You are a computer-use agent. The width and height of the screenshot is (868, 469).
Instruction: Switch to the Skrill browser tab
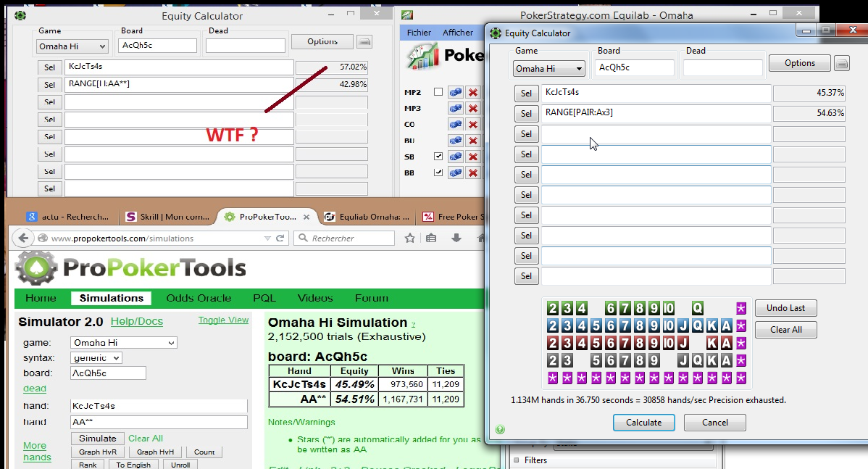(x=168, y=217)
